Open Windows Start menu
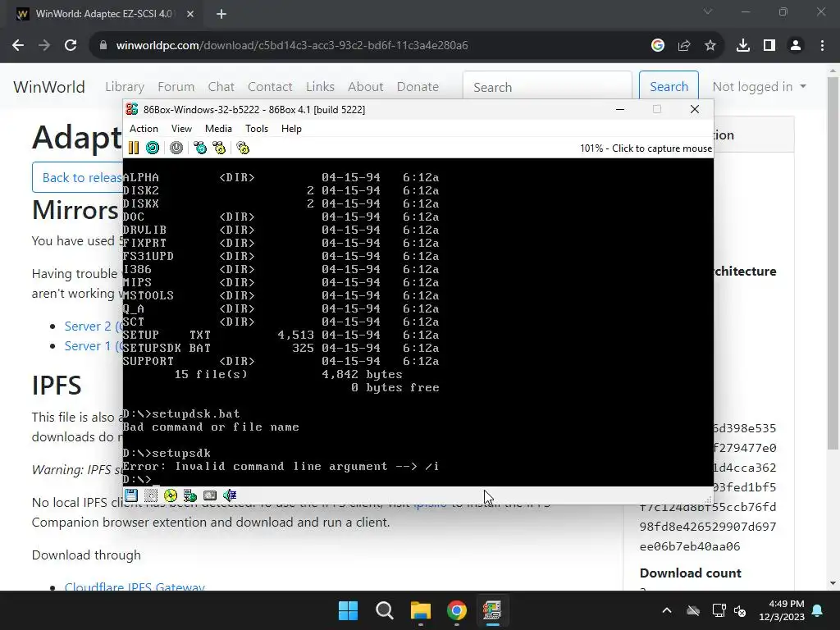This screenshot has width=840, height=630. [x=348, y=610]
